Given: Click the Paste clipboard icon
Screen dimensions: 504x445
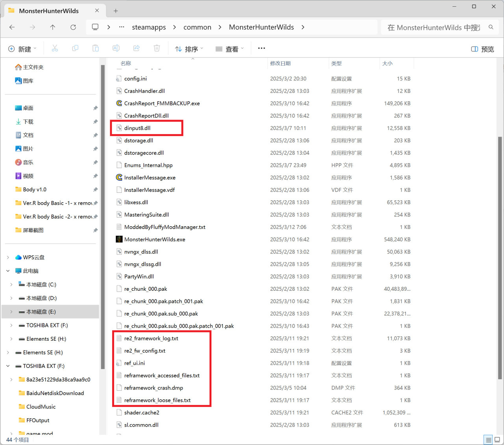Looking at the screenshot, I should (x=96, y=48).
